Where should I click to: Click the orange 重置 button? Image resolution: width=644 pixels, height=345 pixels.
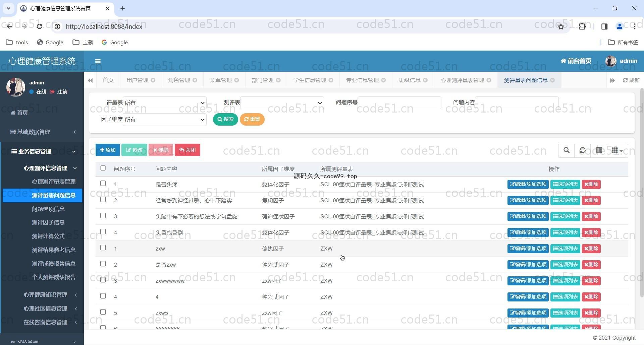coord(252,119)
